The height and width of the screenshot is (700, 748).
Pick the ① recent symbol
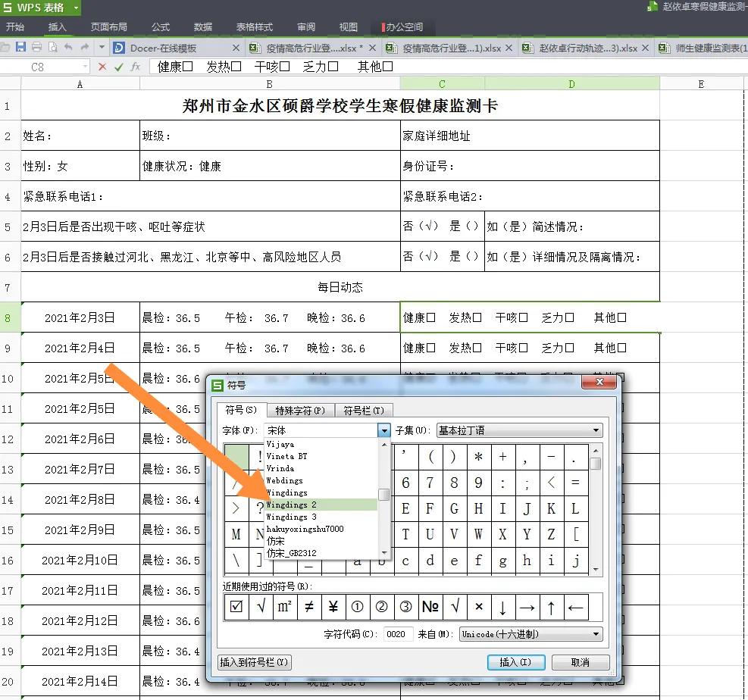click(x=358, y=607)
